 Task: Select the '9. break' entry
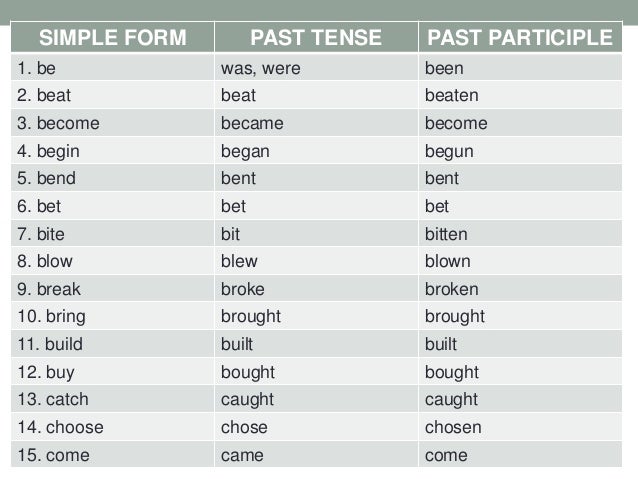(x=113, y=289)
